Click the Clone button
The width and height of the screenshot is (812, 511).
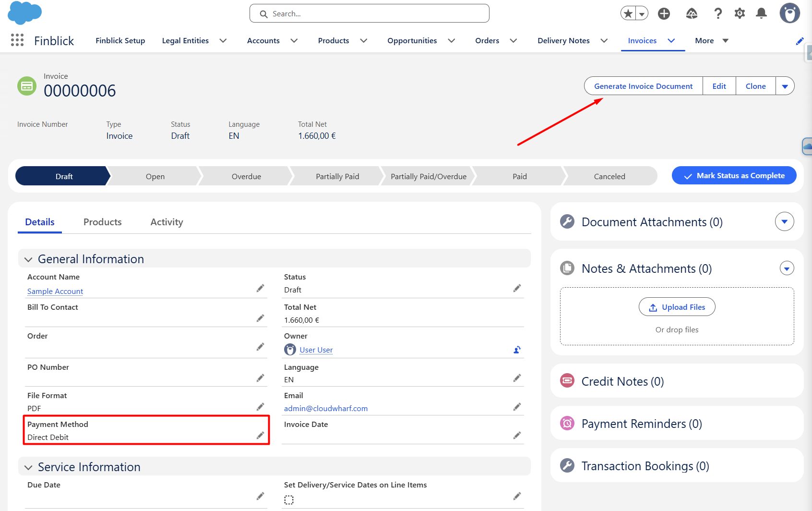(756, 86)
